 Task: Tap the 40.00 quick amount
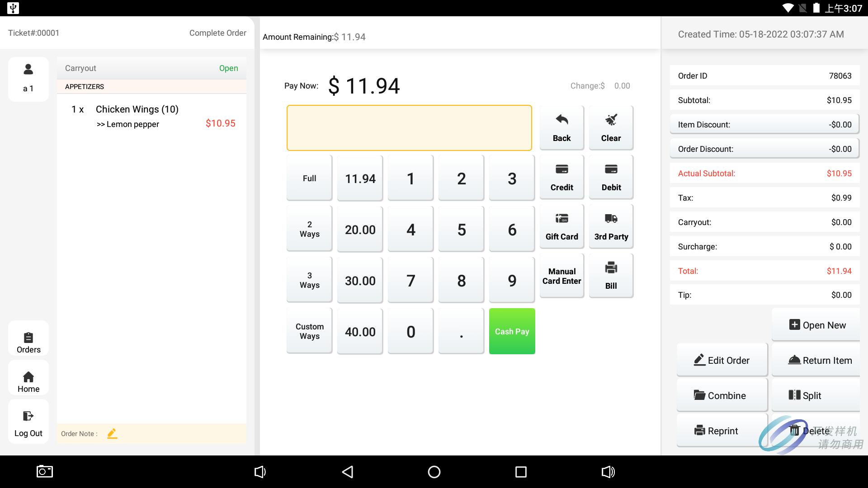360,331
